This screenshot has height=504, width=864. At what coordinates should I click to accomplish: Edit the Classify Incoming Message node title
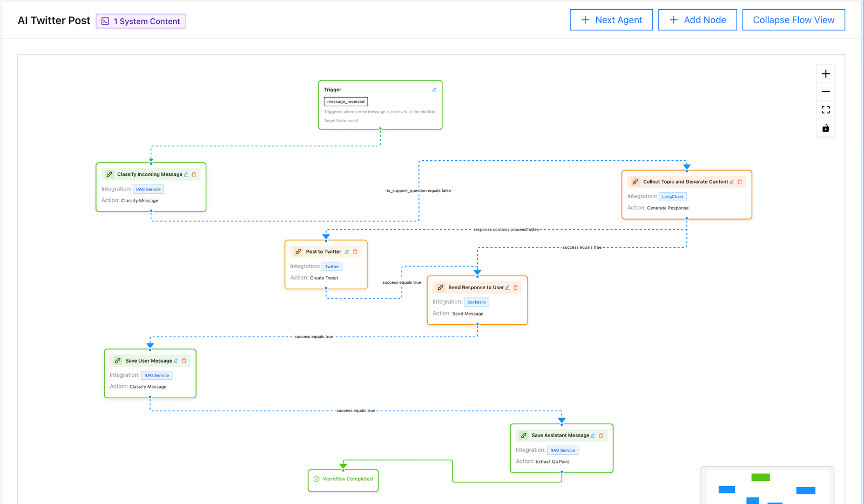click(186, 174)
